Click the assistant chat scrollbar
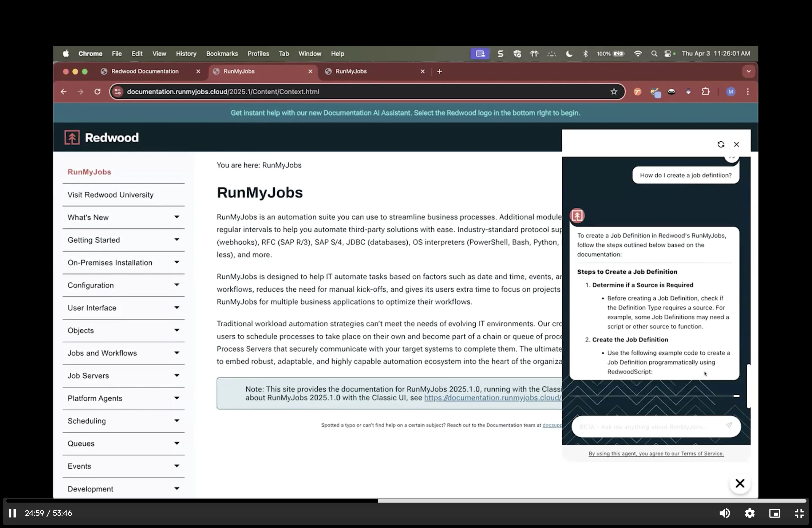 point(748,386)
